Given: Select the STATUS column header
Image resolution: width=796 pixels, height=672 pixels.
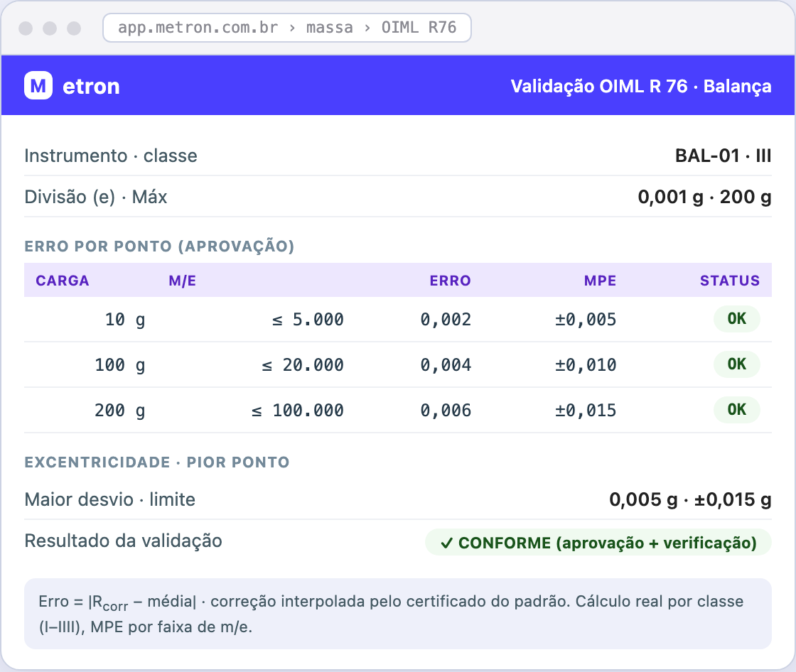Looking at the screenshot, I should 730,281.
